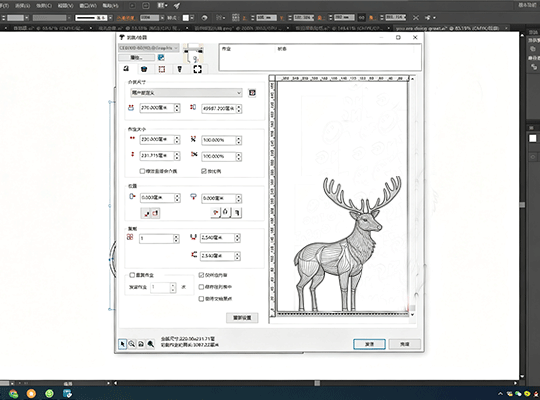The width and height of the screenshot is (540, 400).
Task: Open the green circular app in the taskbar
Action: [x=49, y=393]
